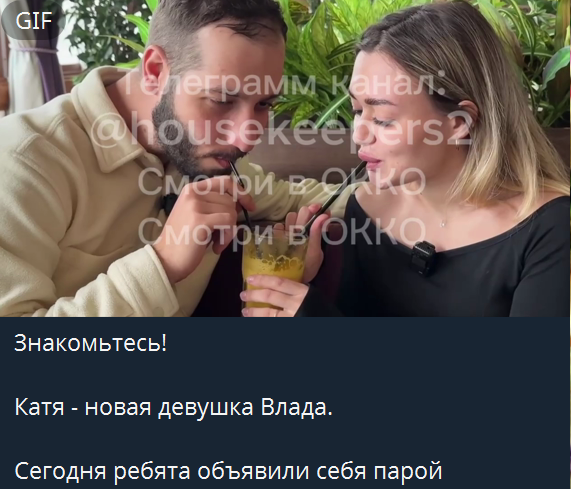
Task: Click the upper 'Смотри в ОККО' watermark
Action: [x=281, y=181]
